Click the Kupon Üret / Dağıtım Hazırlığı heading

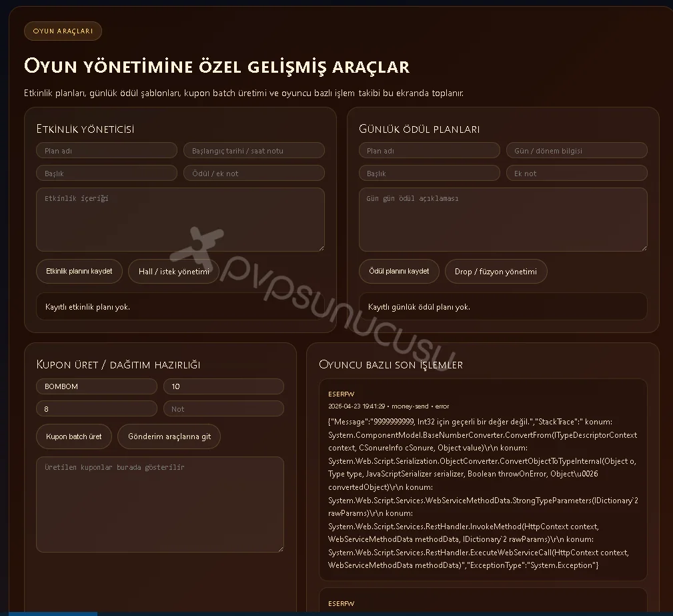(119, 364)
